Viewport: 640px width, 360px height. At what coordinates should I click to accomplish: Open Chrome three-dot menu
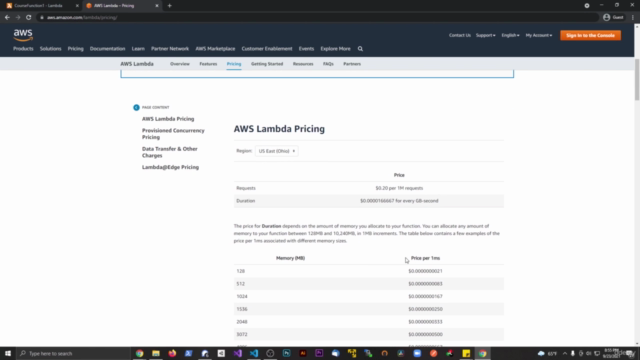click(x=633, y=18)
